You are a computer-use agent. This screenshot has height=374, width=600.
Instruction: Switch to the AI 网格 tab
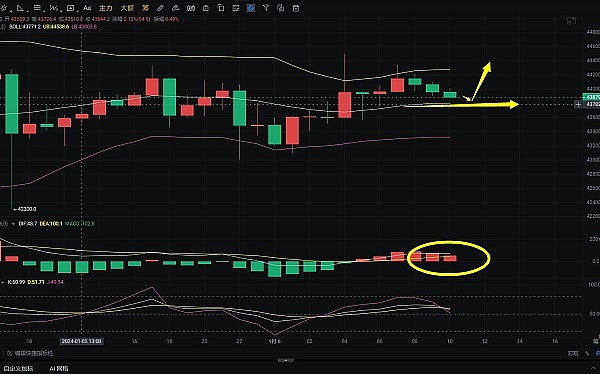point(59,369)
